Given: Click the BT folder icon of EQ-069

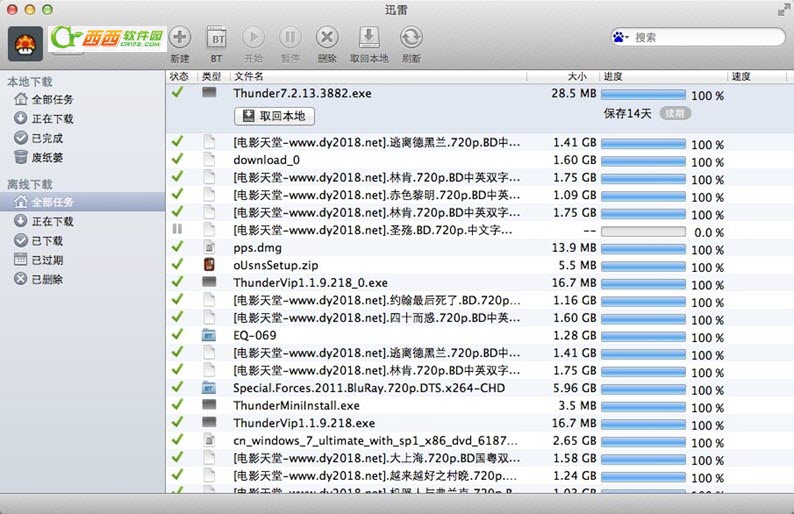Looking at the screenshot, I should pos(209,335).
